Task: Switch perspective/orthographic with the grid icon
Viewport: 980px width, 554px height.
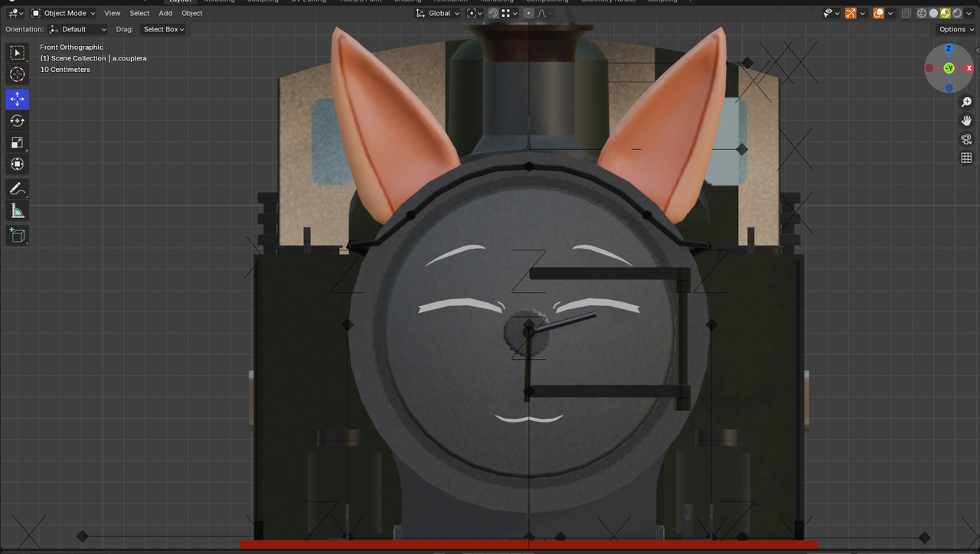Action: click(x=966, y=158)
